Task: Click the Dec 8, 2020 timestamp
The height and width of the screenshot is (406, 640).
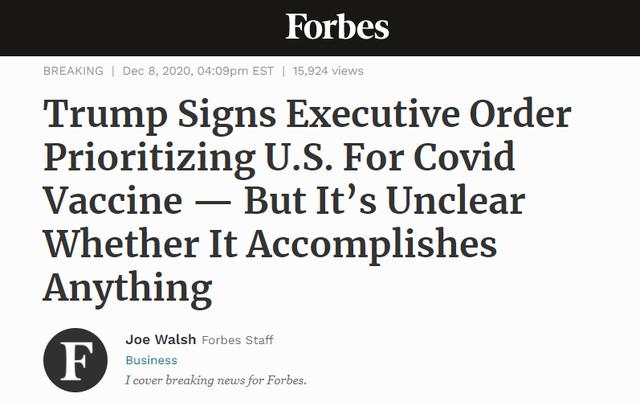Action: pyautogui.click(x=198, y=71)
